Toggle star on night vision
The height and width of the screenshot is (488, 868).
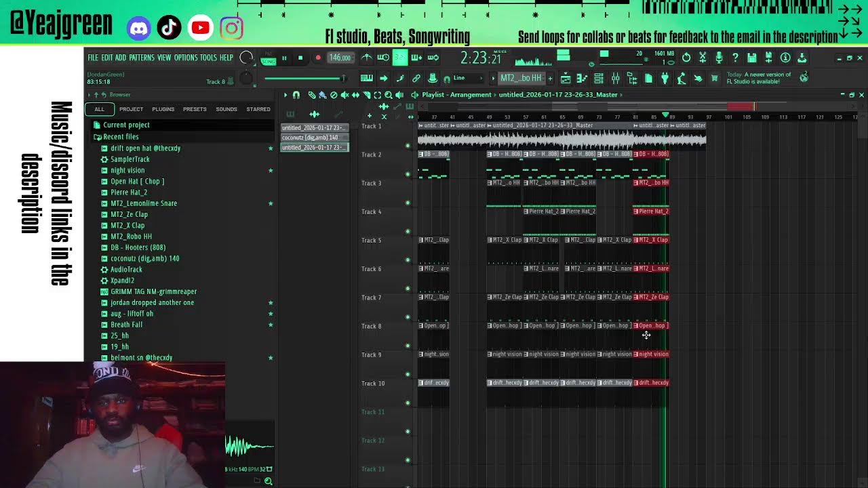click(x=271, y=170)
